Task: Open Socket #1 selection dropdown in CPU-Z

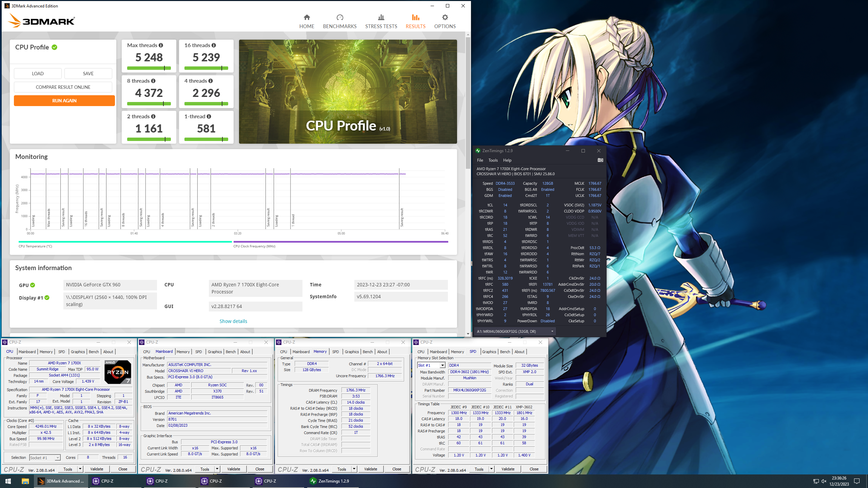Action: tap(45, 457)
